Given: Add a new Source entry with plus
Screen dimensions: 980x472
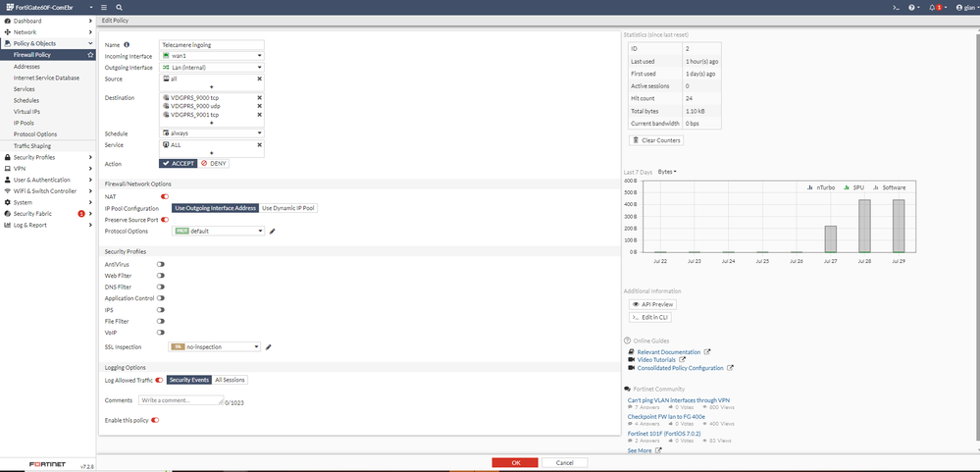Looking at the screenshot, I should click(211, 87).
